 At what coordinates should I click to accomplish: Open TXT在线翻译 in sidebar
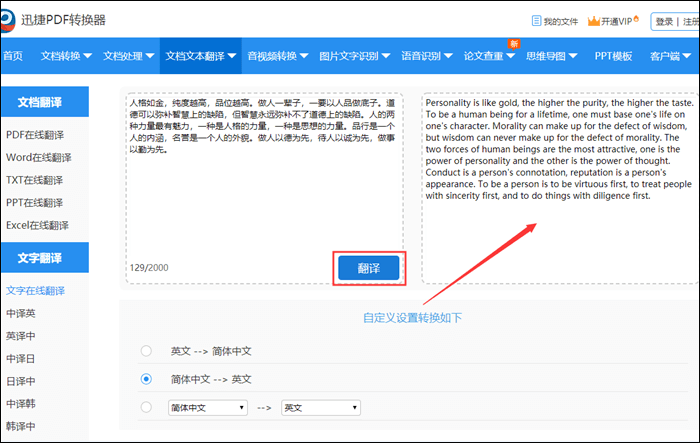click(x=34, y=180)
